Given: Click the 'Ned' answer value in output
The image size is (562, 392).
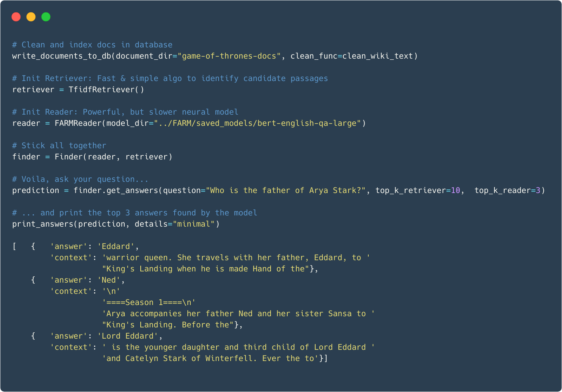Looking at the screenshot, I should click(109, 280).
